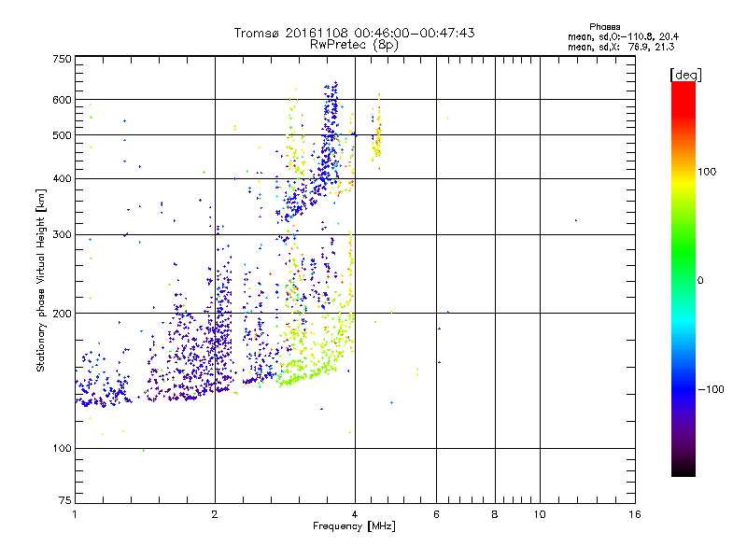
Task: Click the plot title 'Tromsø 20161108 00:46:00-00:47:43'
Action: (x=354, y=33)
